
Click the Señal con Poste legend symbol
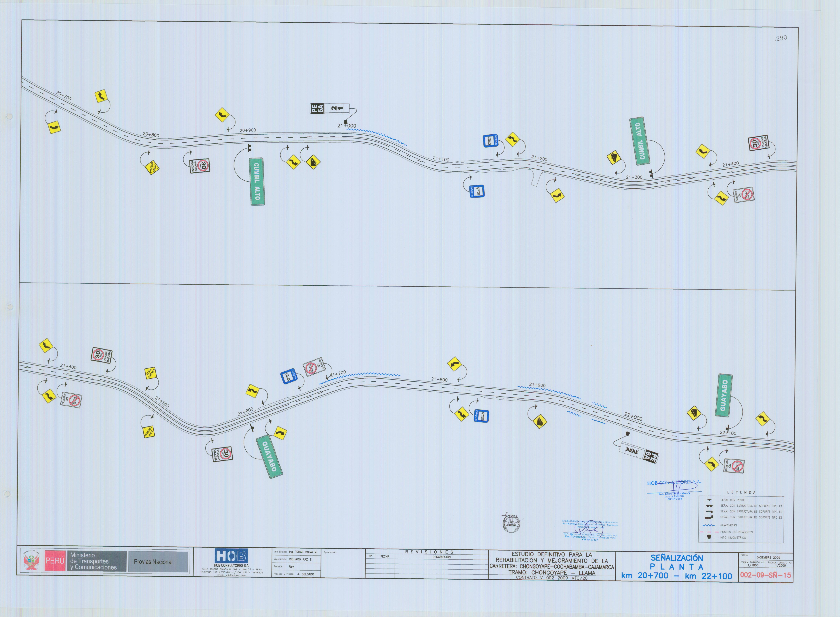[x=709, y=500]
